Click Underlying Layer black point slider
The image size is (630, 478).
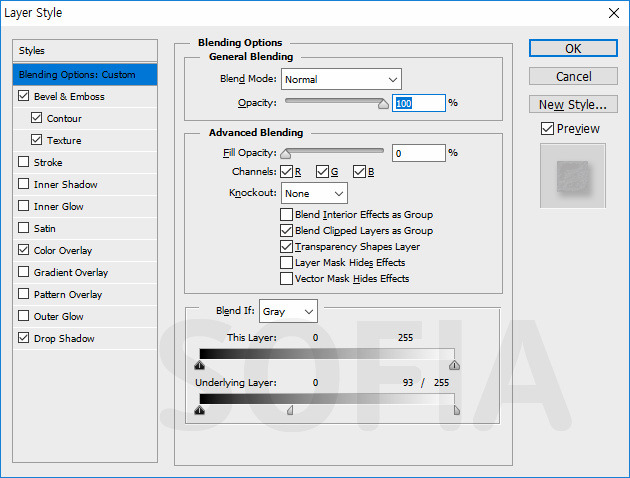200,410
